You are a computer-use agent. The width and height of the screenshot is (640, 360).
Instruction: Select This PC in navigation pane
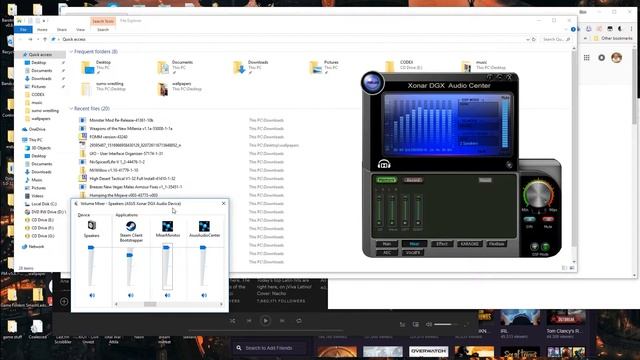35,140
